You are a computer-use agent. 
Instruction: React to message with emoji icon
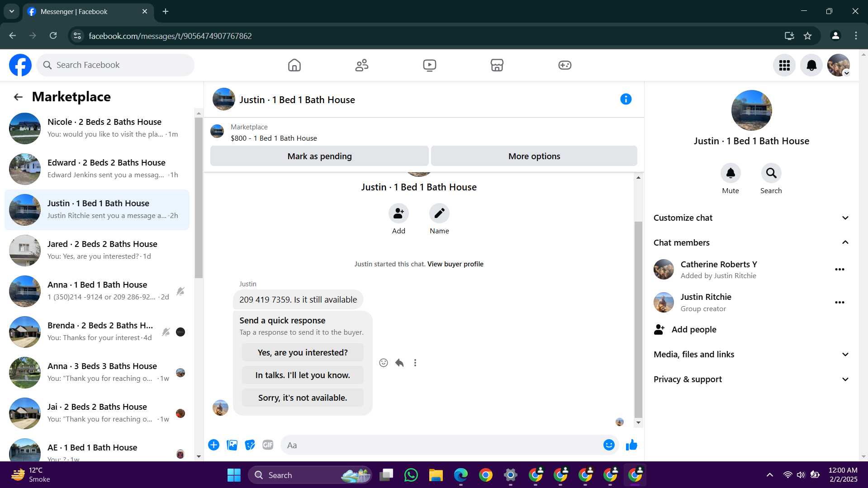384,363
